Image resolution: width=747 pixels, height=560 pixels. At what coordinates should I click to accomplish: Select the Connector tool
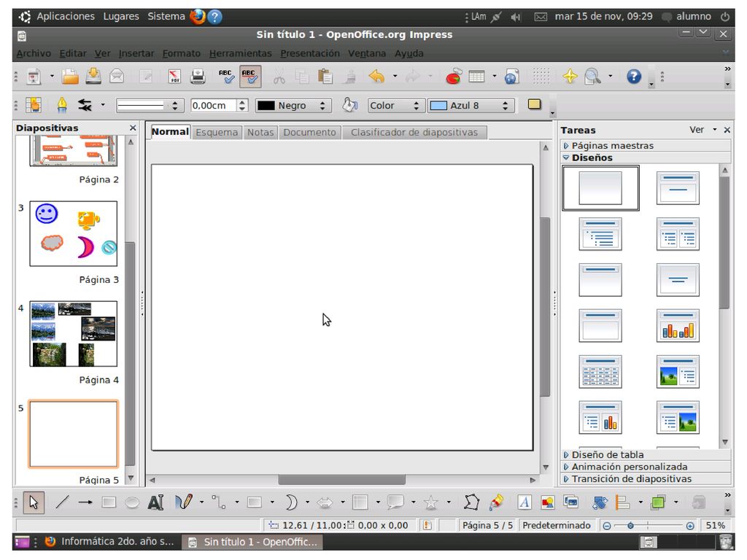coord(219,502)
